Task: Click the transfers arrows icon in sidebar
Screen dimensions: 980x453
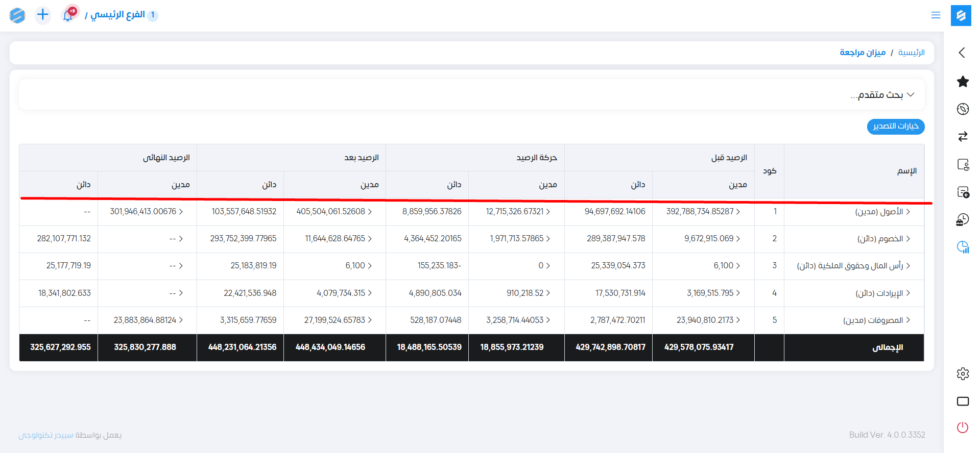Action: 963,136
